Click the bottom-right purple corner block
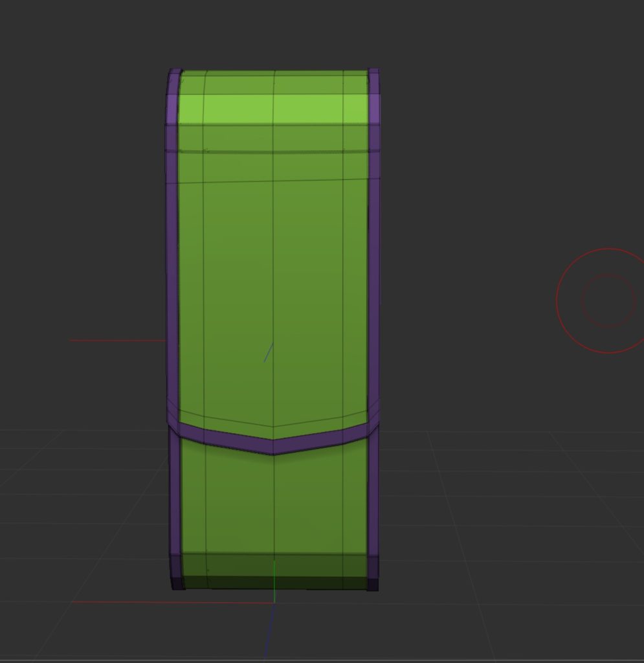Image resolution: width=644 pixels, height=663 pixels. [373, 571]
